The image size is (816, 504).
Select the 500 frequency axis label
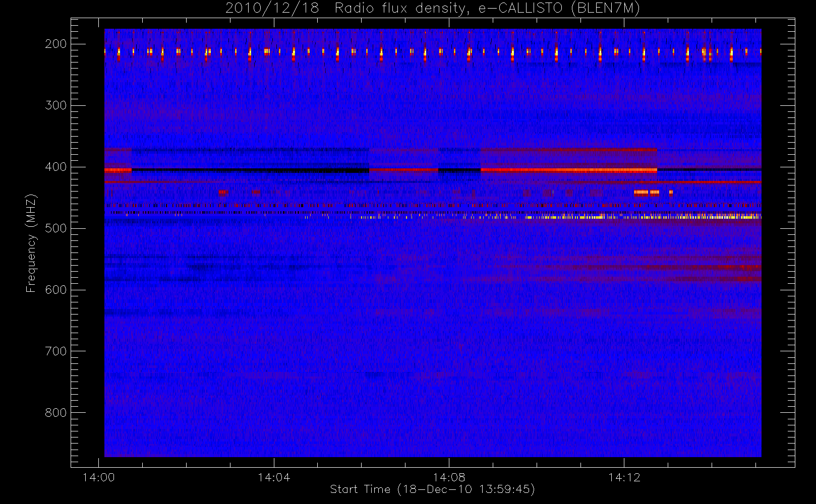[56, 228]
